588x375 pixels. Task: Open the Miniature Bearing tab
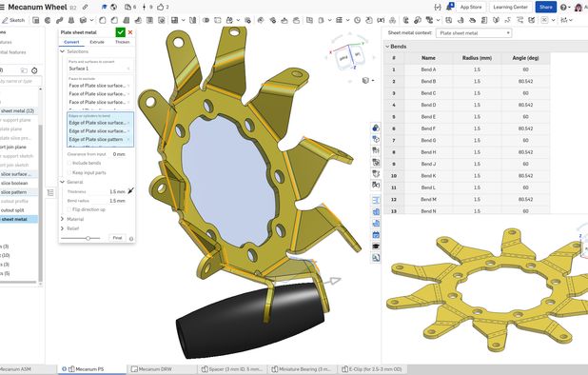pos(301,369)
